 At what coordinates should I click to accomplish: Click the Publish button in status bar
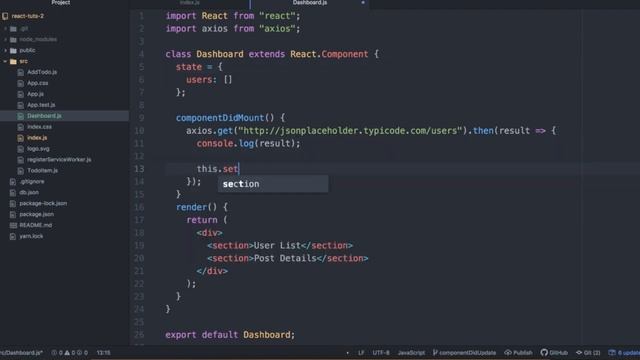point(518,353)
